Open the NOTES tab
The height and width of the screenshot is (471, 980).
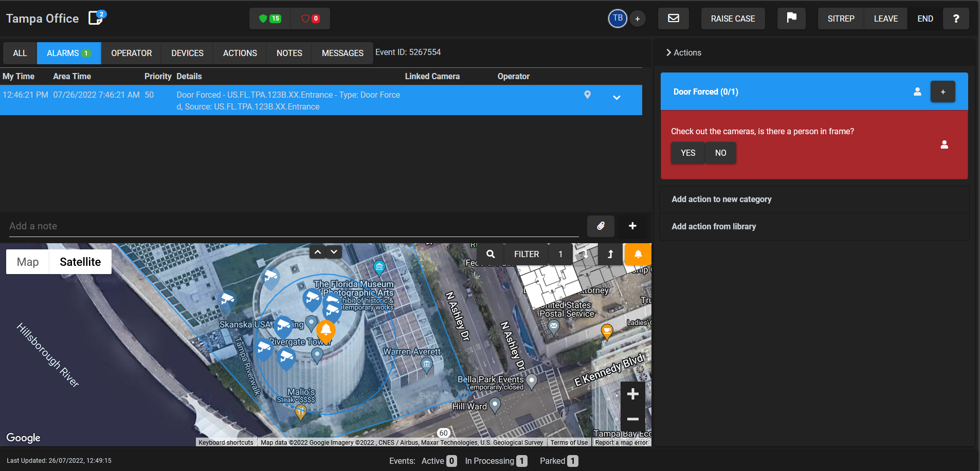coord(289,53)
